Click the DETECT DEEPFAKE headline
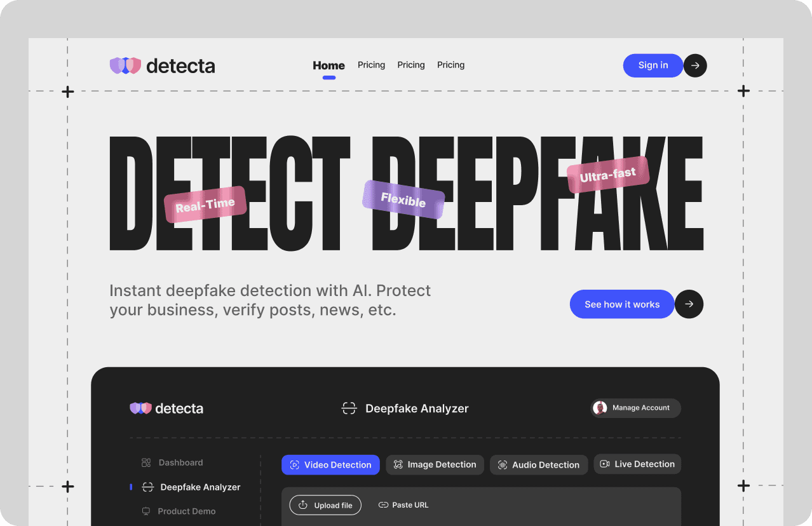 click(x=407, y=192)
